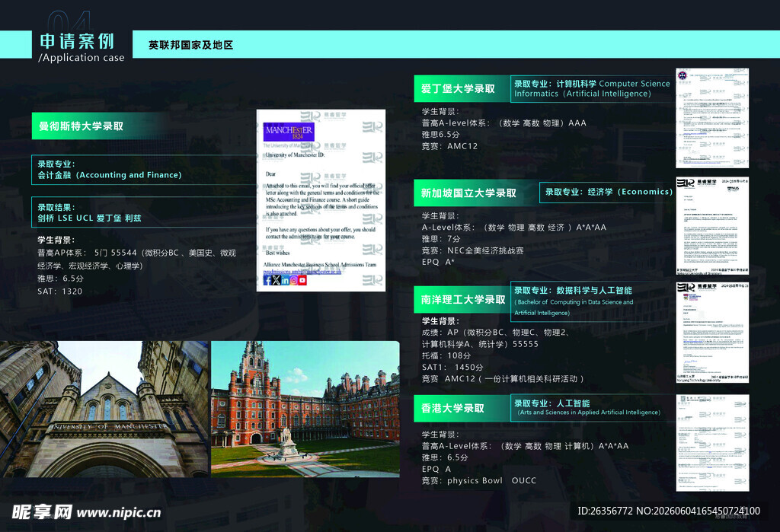
Task: Click Alliance Manchester Business School Admissions Team
Action: (x=320, y=265)
